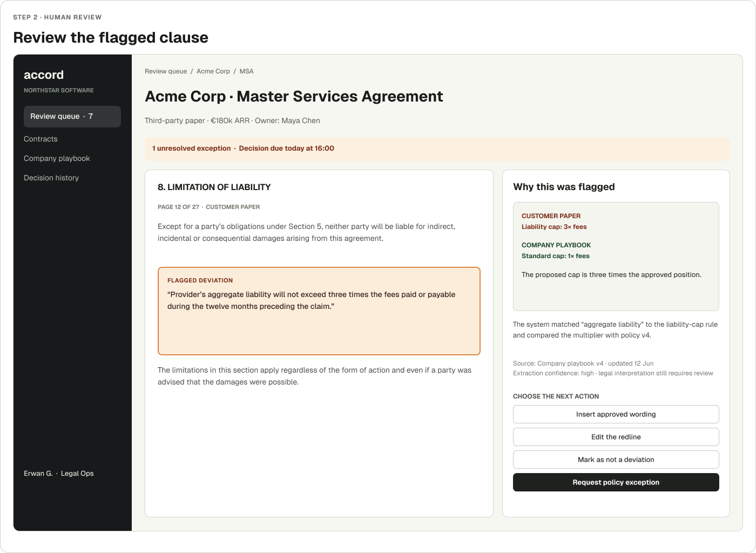Image resolution: width=756 pixels, height=553 pixels.
Task: Click Request policy exception button
Action: (616, 482)
